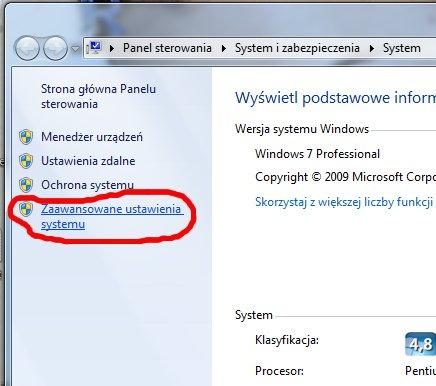Open Menedżer urządzeń link
The image size is (436, 386).
[92, 137]
